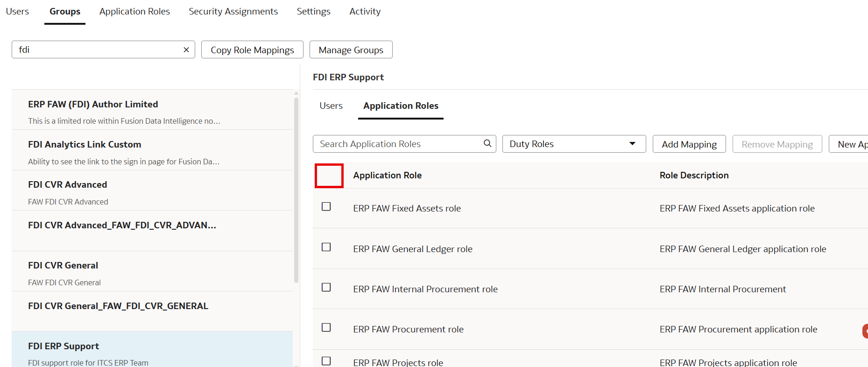
Task: Open the Settings tab
Action: coord(313,11)
